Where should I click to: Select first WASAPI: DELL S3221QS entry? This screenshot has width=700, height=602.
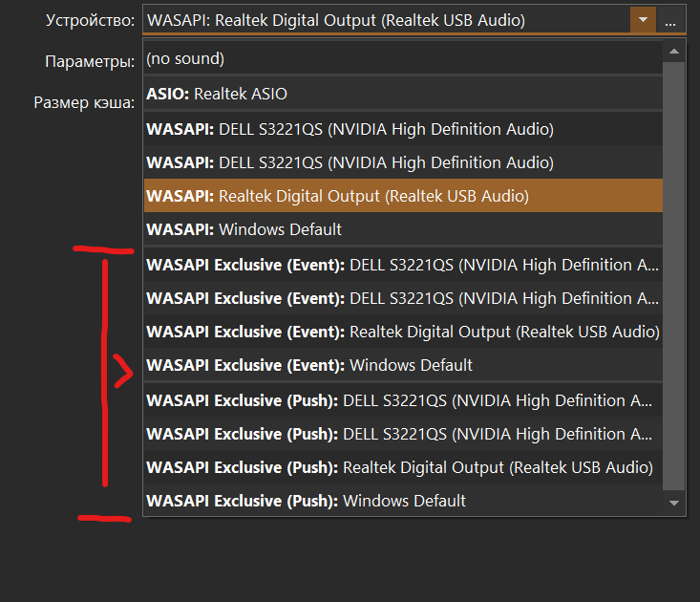[403, 129]
